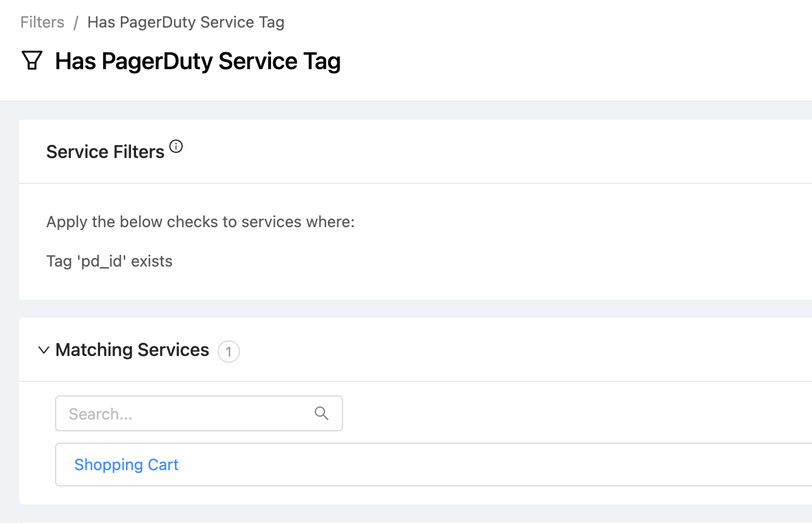Click the 'Has PagerDuty Service Tag' page heading

pyautogui.click(x=198, y=61)
